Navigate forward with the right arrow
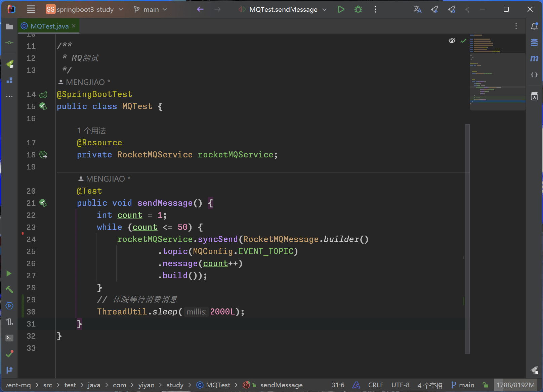 click(218, 9)
